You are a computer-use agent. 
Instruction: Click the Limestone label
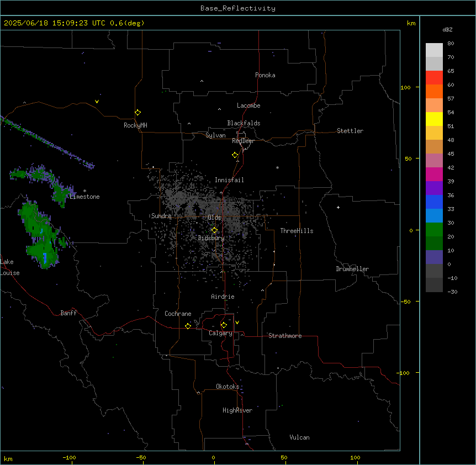point(84,197)
